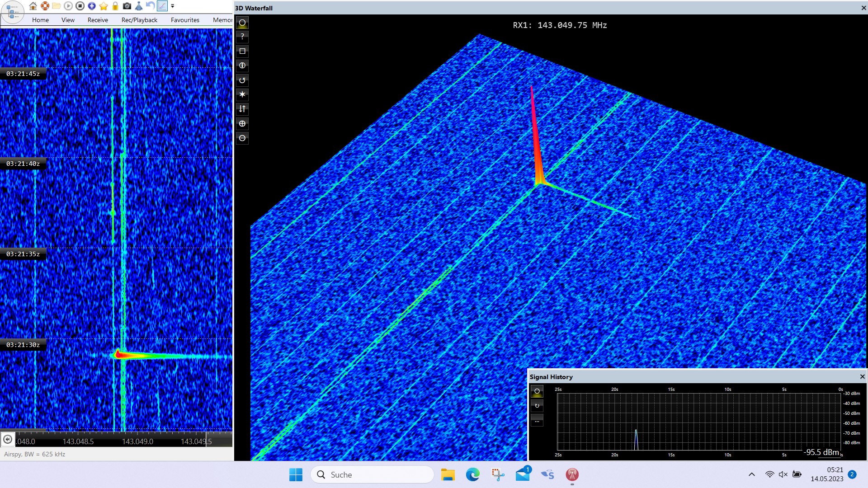
Task: Open the Mail app on taskbar
Action: coord(523,474)
